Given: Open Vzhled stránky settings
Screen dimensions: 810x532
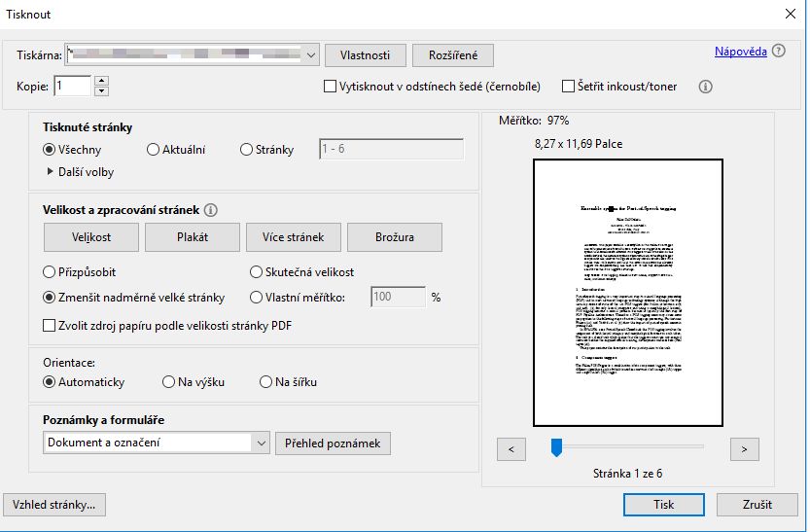Looking at the screenshot, I should (x=54, y=505).
